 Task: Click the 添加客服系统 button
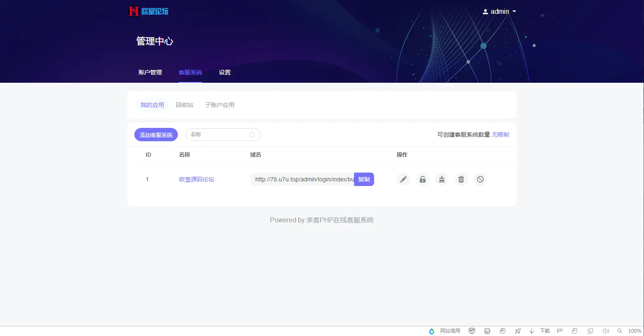tap(156, 135)
